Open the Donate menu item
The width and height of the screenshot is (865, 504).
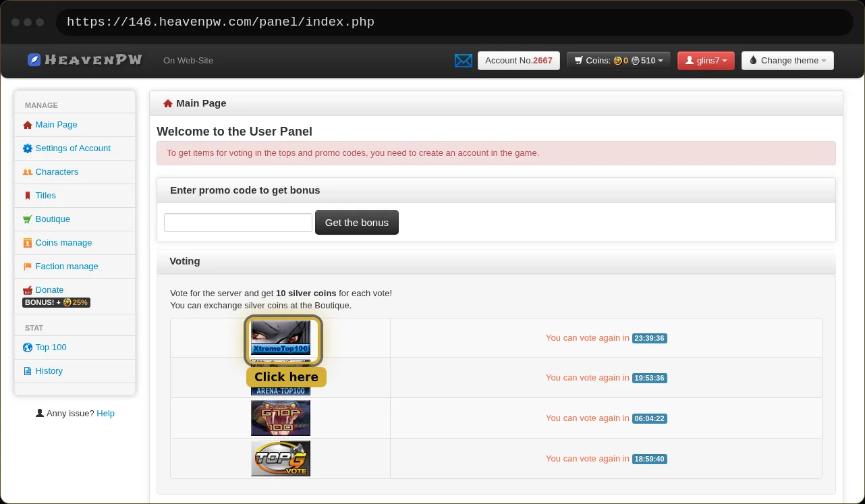click(x=49, y=290)
